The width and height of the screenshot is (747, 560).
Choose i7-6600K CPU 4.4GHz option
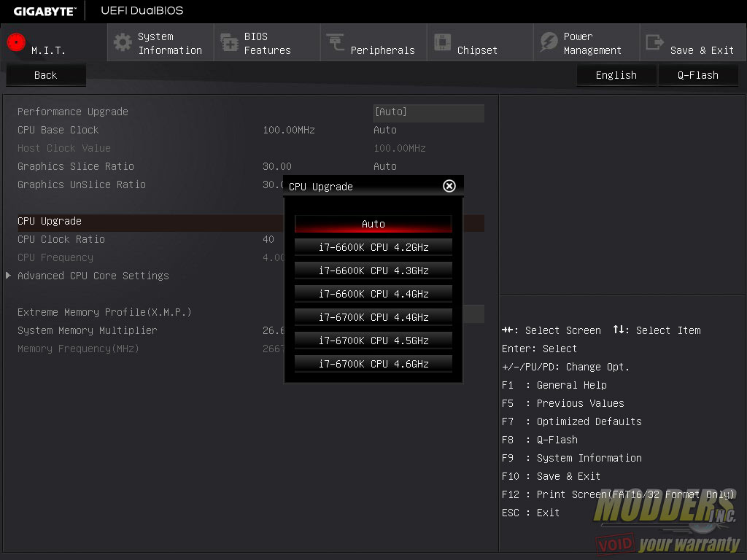(373, 294)
